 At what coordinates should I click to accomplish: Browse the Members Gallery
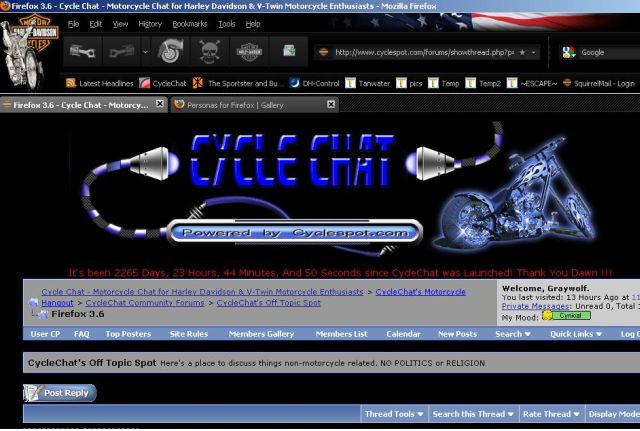pos(261,334)
